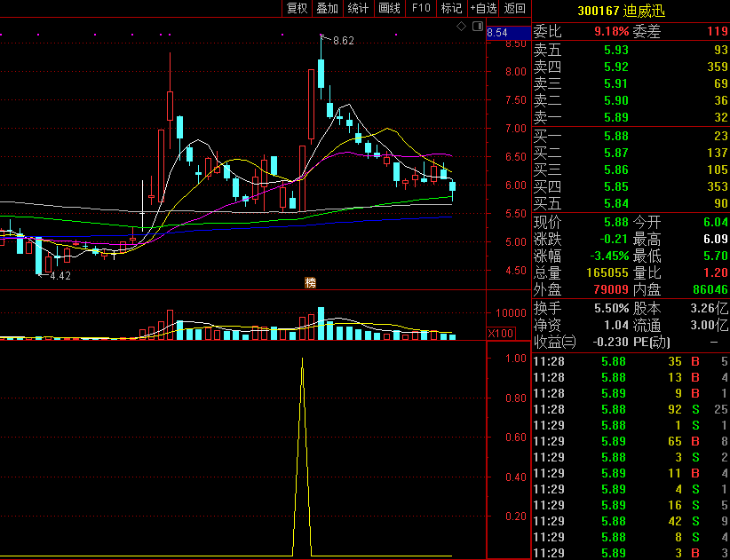The width and height of the screenshot is (730, 560).
Task: Open the 统计 statistics menu
Action: click(358, 8)
